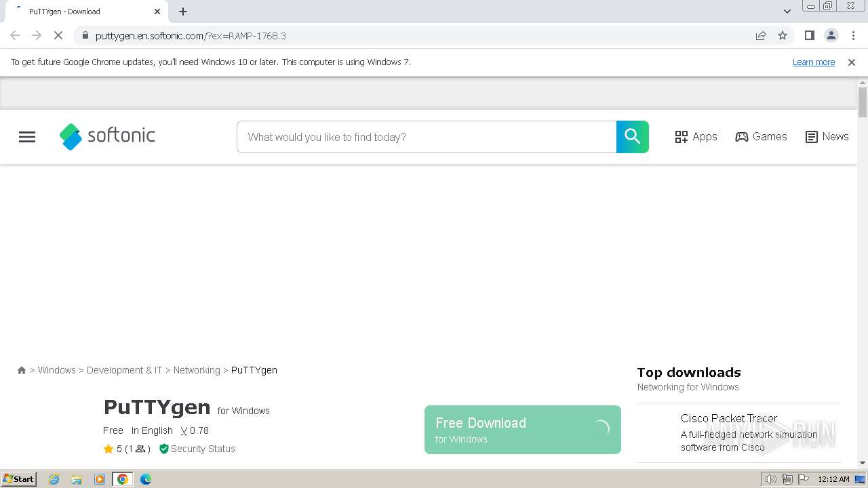Share this page icon in address bar
Screen dimensions: 868x488
pos(761,36)
